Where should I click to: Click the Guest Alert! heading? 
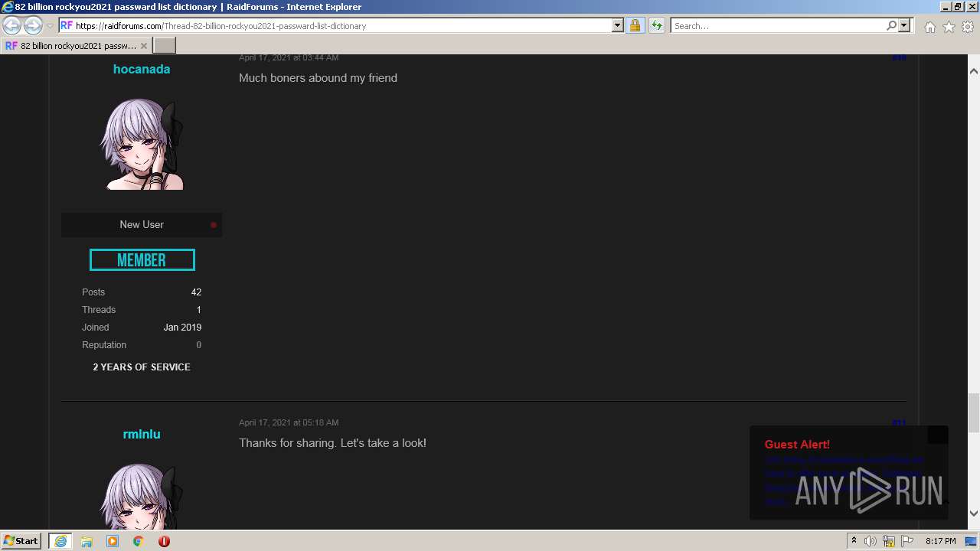click(797, 445)
